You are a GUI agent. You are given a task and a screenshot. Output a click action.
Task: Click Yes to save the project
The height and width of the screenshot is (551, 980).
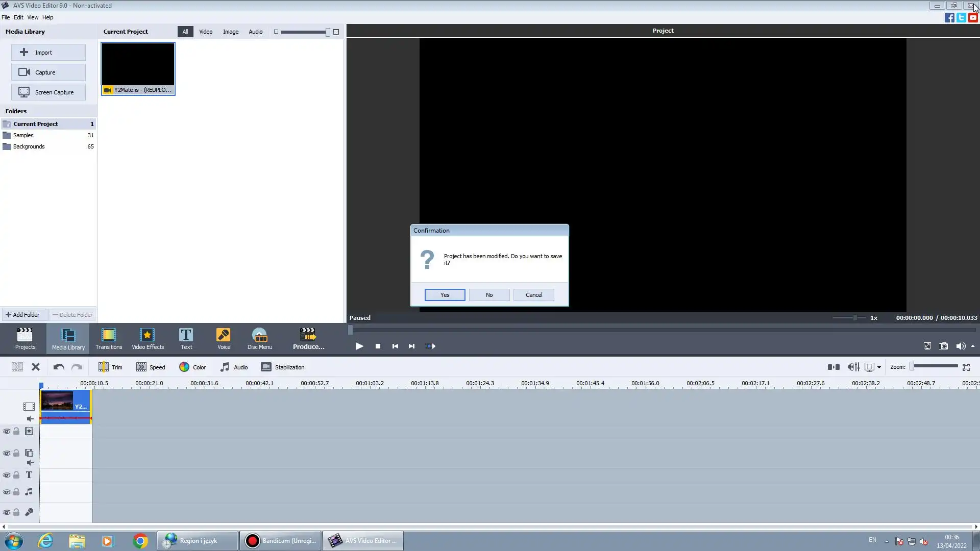pyautogui.click(x=445, y=295)
